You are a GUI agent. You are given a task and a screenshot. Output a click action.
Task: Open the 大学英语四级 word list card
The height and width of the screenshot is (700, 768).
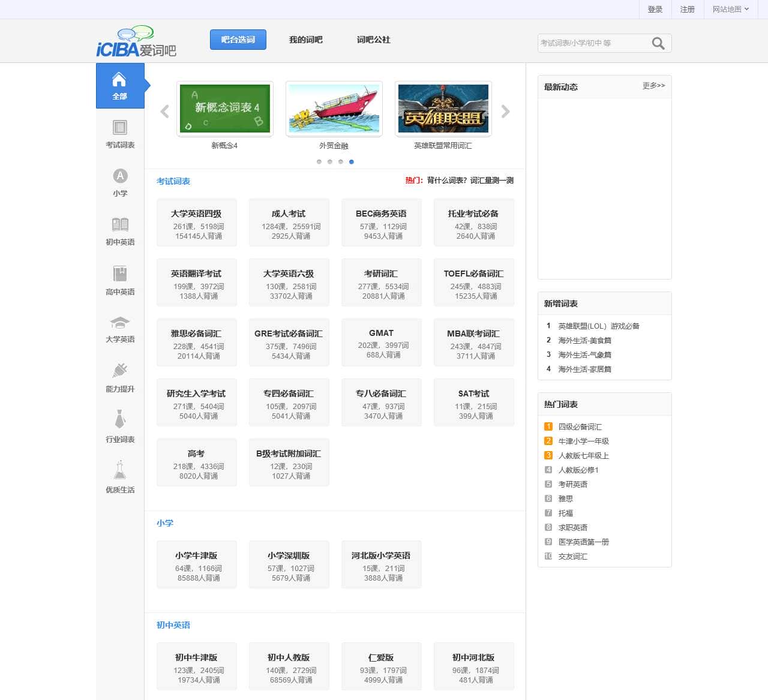pyautogui.click(x=197, y=223)
